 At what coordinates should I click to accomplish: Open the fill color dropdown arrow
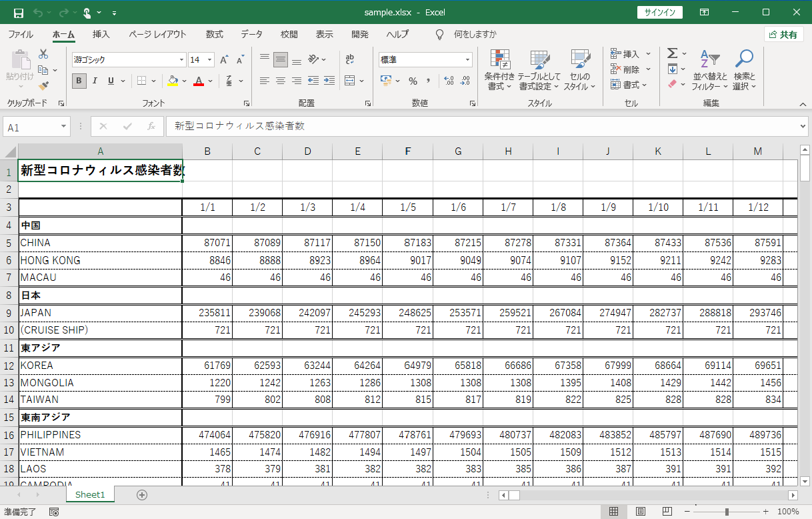click(184, 81)
